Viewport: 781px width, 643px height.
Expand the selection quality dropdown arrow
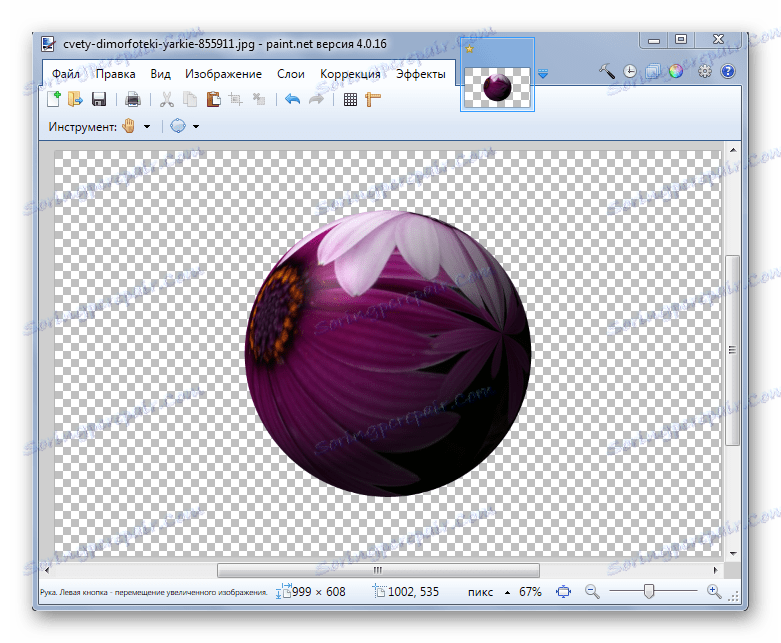(196, 127)
